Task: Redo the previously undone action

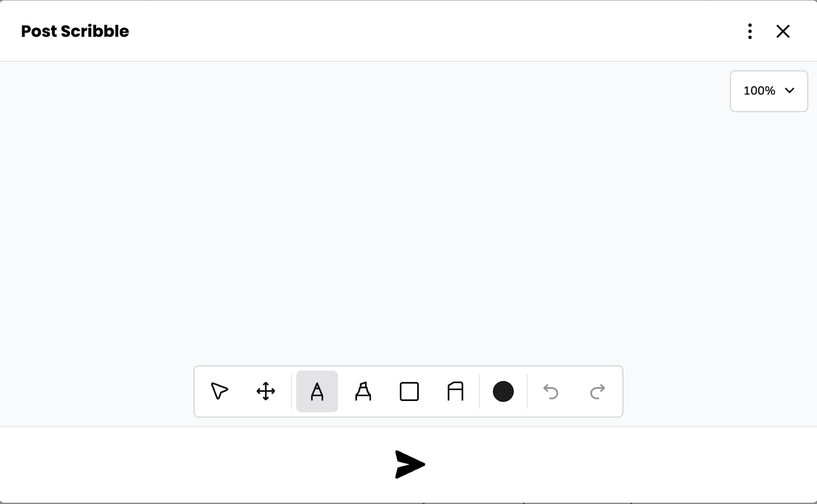Action: pyautogui.click(x=597, y=391)
